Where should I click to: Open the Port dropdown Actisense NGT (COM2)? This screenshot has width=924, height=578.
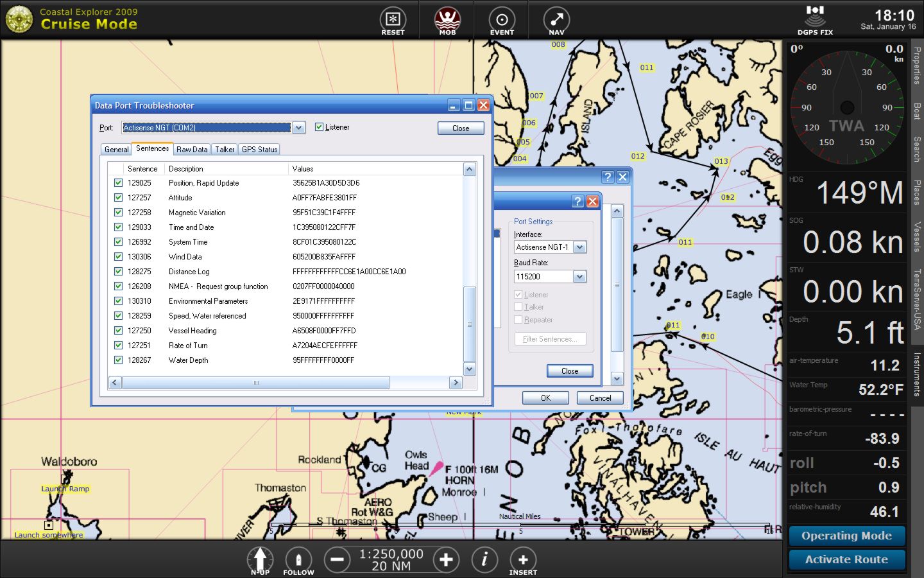tap(298, 128)
